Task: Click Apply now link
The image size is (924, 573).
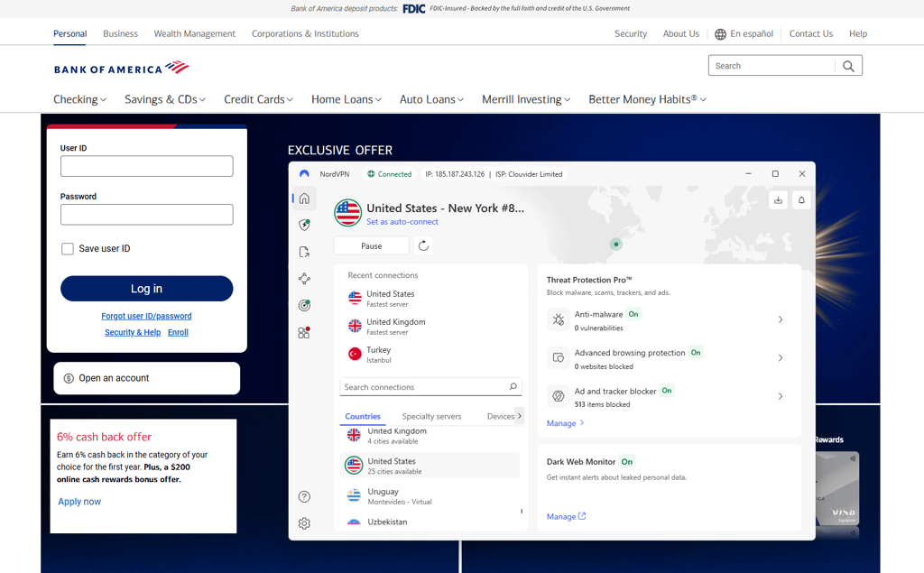Action: coord(79,502)
